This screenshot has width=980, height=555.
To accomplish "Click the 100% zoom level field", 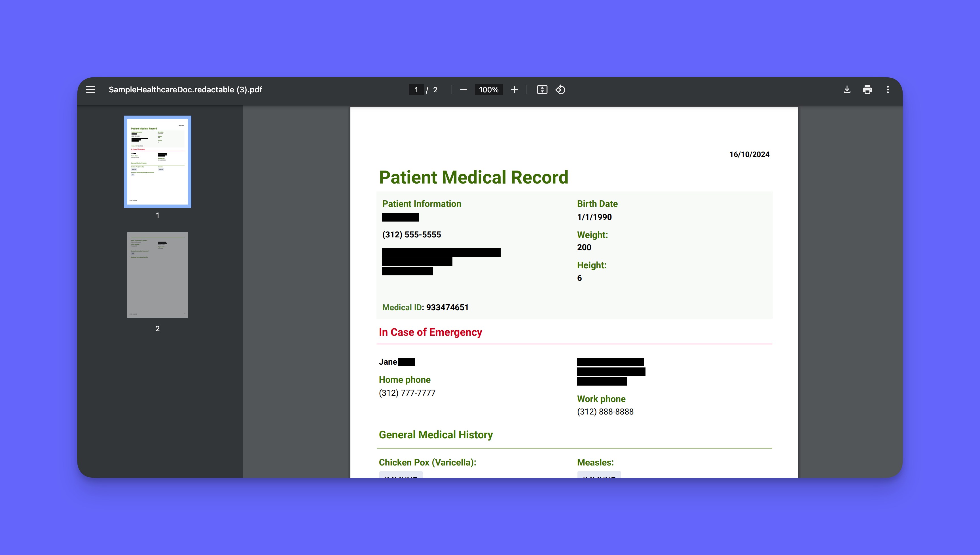I will click(x=488, y=90).
